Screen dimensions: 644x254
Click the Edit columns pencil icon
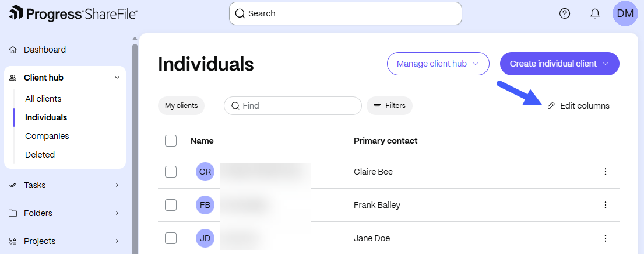pos(551,106)
